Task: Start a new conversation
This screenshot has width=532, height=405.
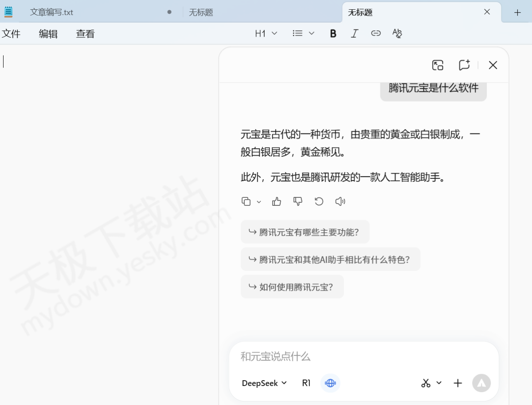Action: [464, 65]
